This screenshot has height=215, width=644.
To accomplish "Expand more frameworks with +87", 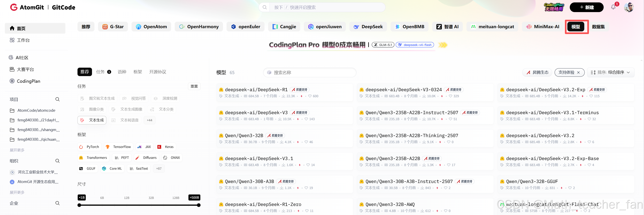I will [159, 169].
